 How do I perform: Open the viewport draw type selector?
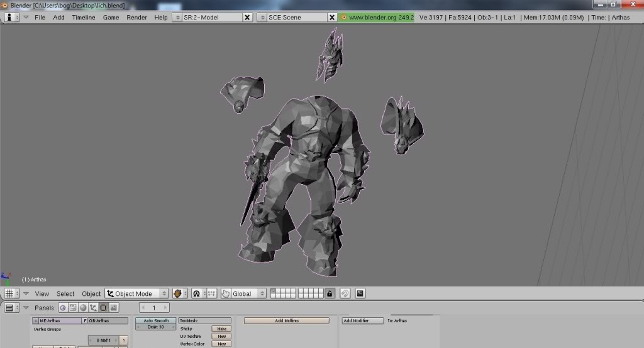click(x=180, y=293)
